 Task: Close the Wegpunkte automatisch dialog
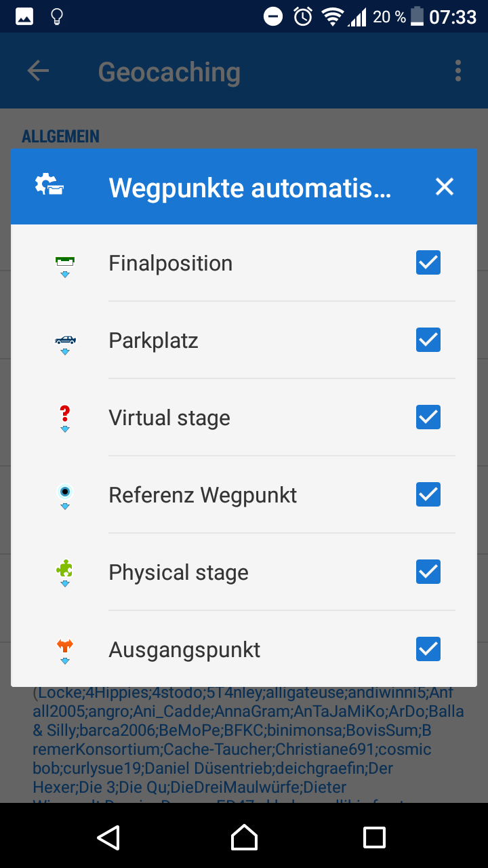pyautogui.click(x=445, y=186)
